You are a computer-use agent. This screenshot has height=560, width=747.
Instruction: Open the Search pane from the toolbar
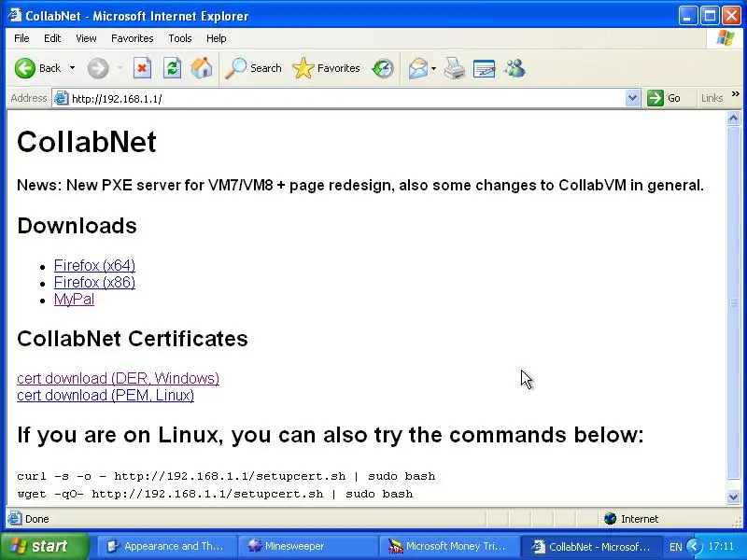253,68
